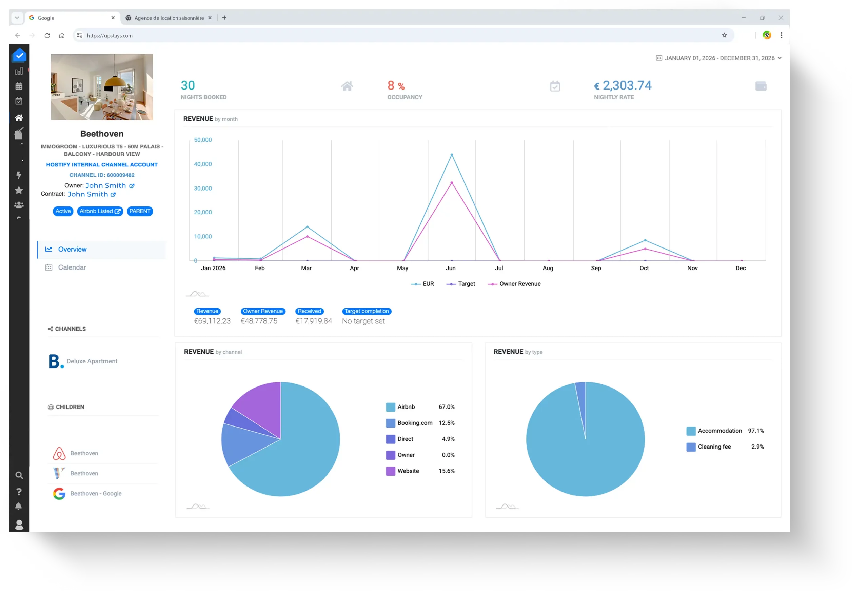Click the lightning bolt automation icon

point(19,175)
